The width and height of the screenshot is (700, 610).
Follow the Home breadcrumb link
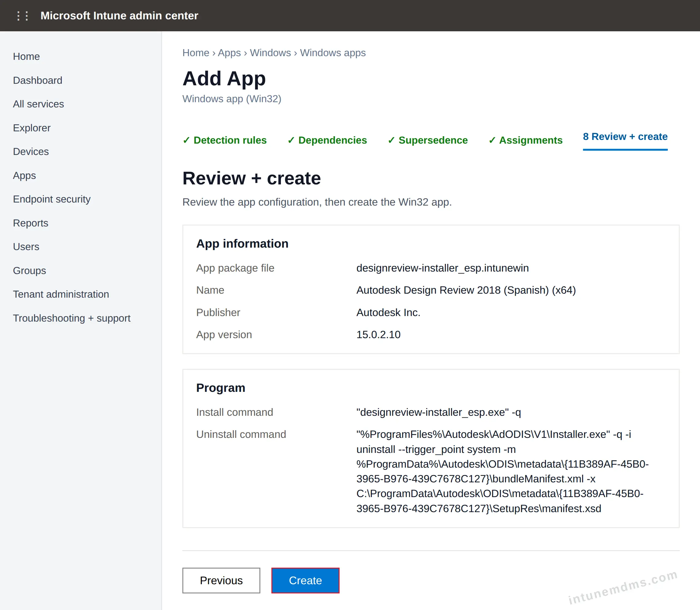point(196,53)
